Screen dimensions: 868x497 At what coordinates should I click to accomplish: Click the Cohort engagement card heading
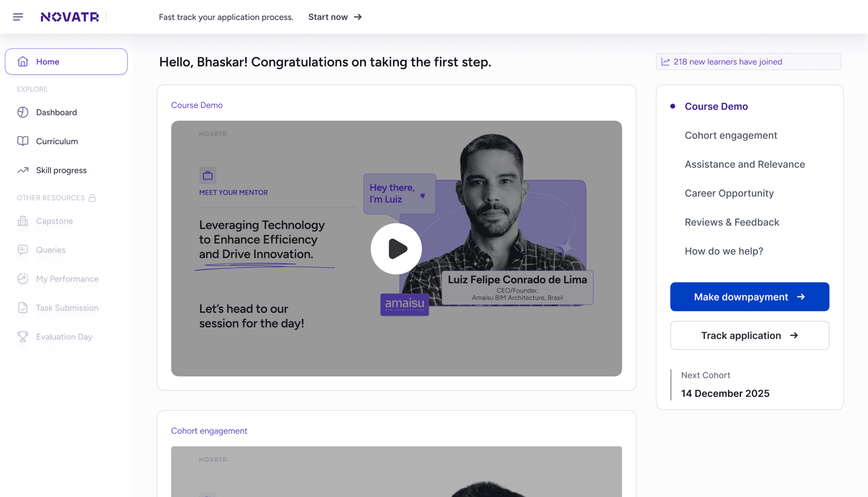click(x=209, y=431)
